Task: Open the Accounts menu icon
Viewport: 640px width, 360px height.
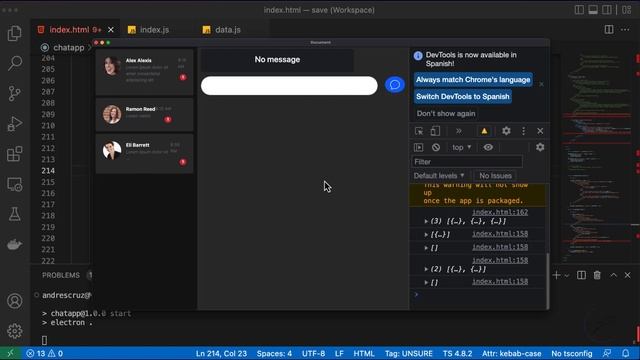Action: (x=15, y=301)
